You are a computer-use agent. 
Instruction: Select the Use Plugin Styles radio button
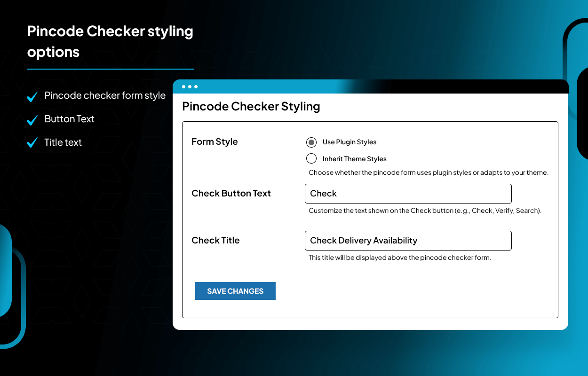pyautogui.click(x=311, y=142)
